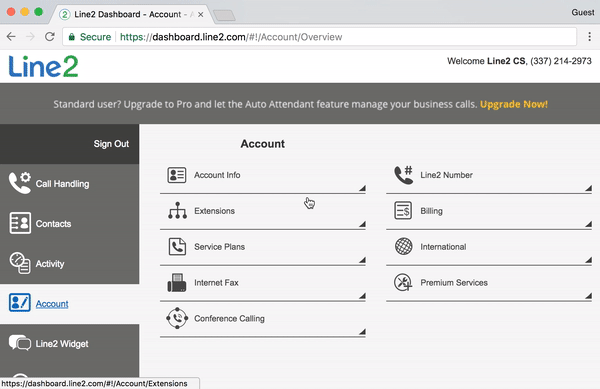Click the Call Handling phone gear icon
The image size is (600, 389).
tap(20, 183)
